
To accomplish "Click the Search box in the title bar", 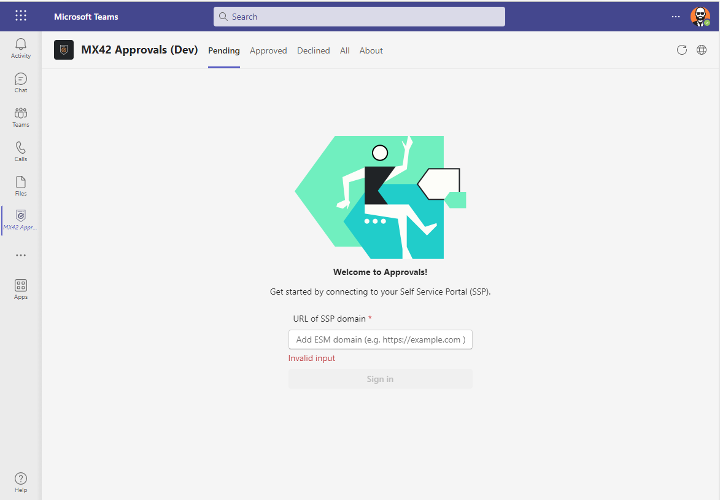I will tap(359, 17).
